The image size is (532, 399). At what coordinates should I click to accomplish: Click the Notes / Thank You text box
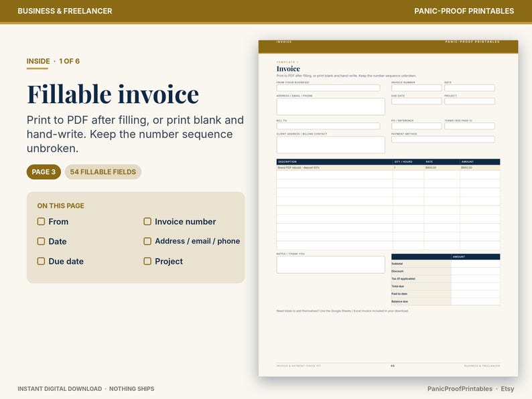click(330, 264)
